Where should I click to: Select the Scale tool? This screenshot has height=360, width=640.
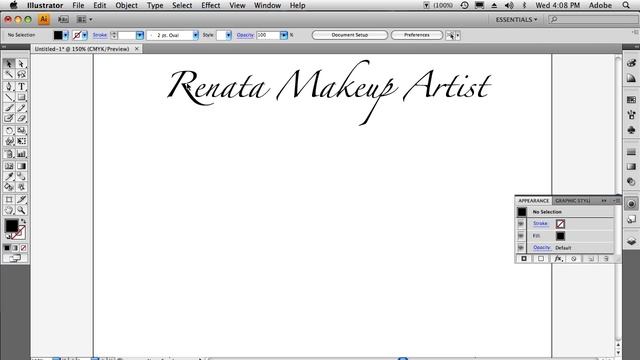point(21,131)
